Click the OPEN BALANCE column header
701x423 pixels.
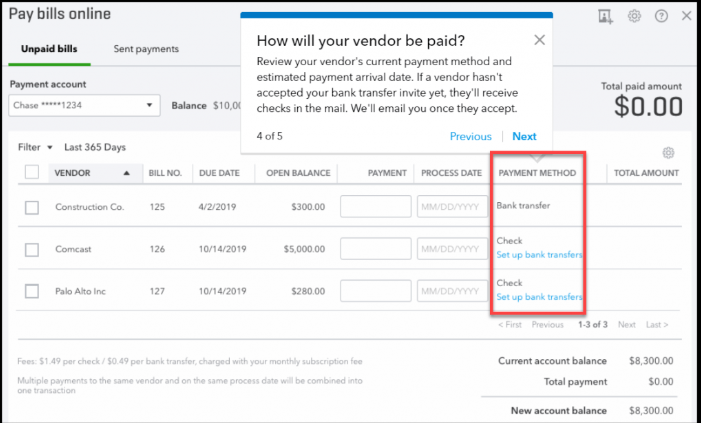point(298,173)
